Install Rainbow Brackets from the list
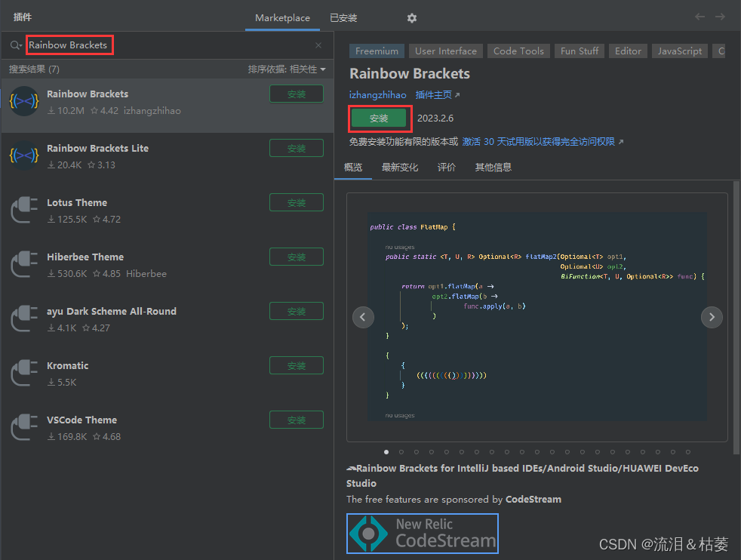 [297, 94]
